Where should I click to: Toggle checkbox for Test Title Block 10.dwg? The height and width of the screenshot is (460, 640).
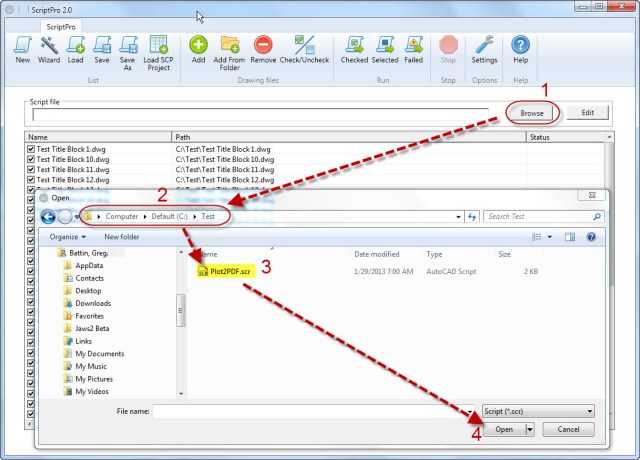[x=31, y=159]
